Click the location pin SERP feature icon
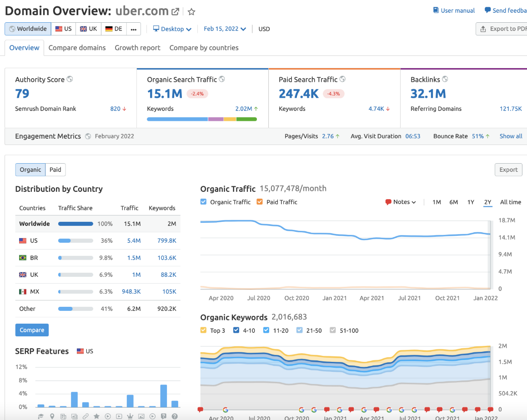 pyautogui.click(x=52, y=416)
